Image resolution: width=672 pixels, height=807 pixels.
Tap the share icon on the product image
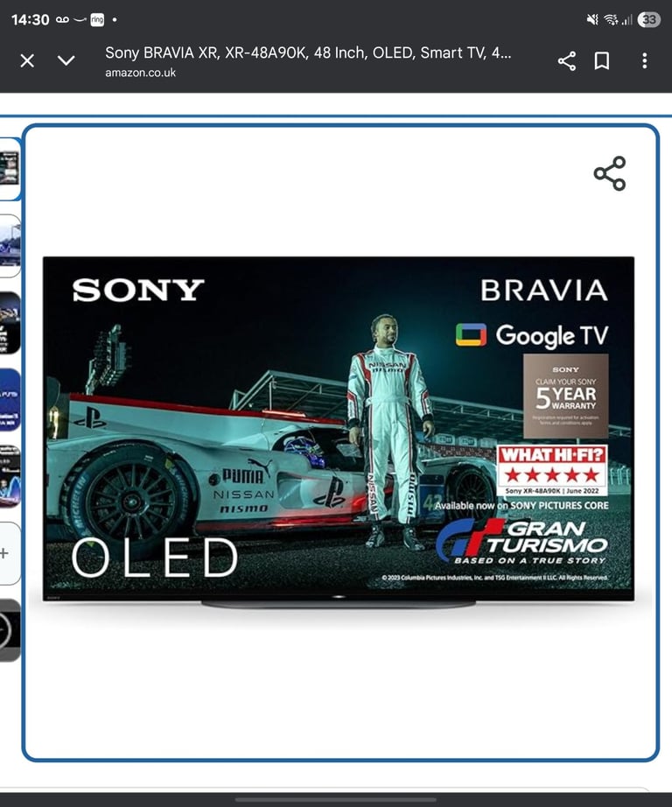pos(610,173)
